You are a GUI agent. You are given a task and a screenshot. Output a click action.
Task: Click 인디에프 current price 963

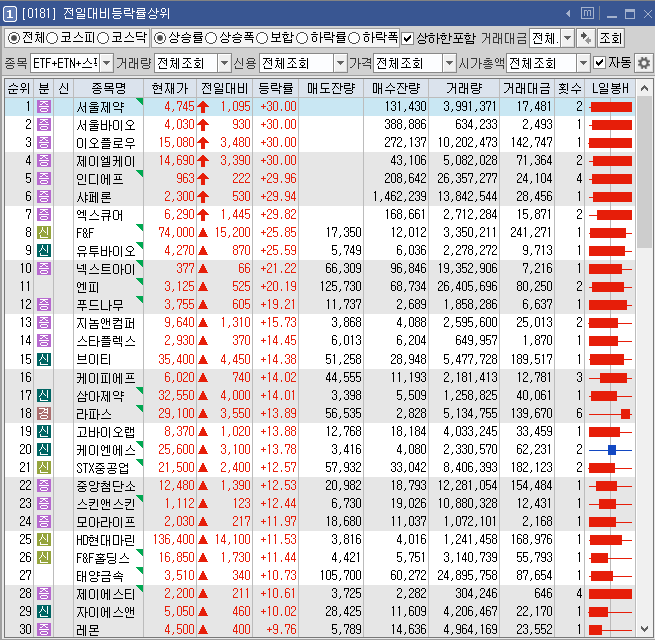point(185,179)
